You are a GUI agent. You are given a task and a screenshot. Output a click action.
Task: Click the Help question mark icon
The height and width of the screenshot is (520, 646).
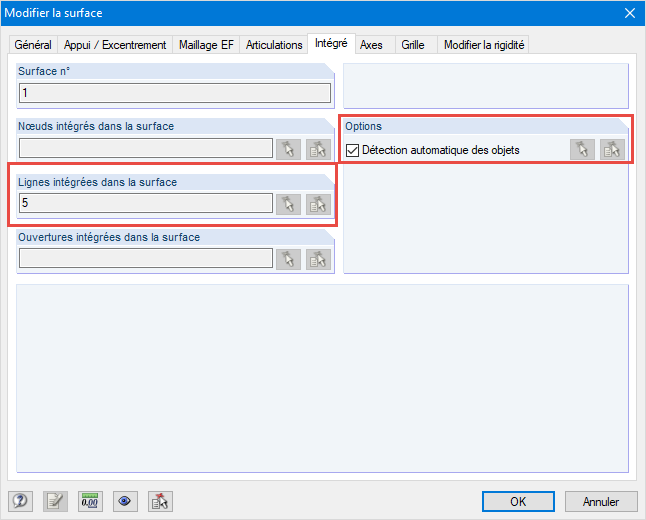(20, 501)
